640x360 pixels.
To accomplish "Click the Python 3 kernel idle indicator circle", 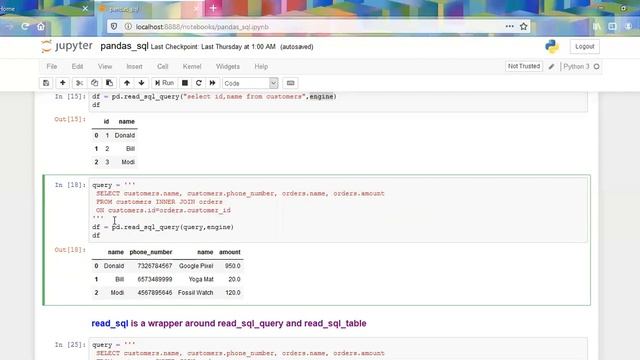I will tap(597, 67).
